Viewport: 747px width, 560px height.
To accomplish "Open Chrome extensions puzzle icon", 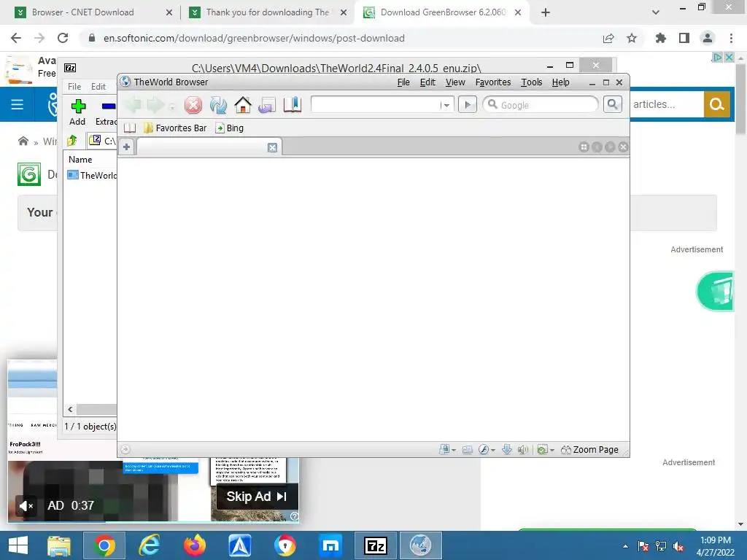I will point(660,38).
